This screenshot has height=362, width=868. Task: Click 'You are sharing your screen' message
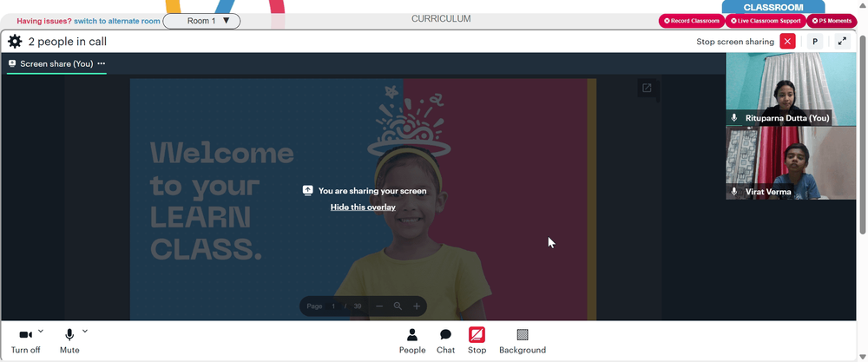[x=372, y=191]
